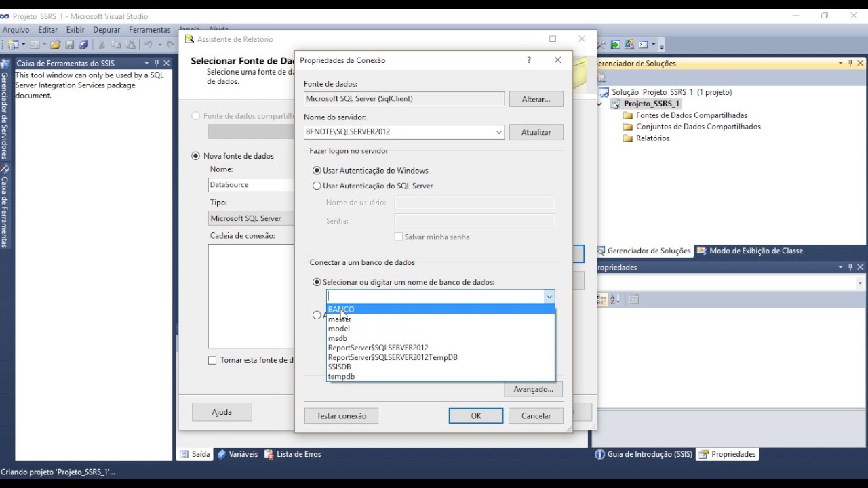Open the Ferramentas menu
The height and width of the screenshot is (488, 868).
coord(150,30)
